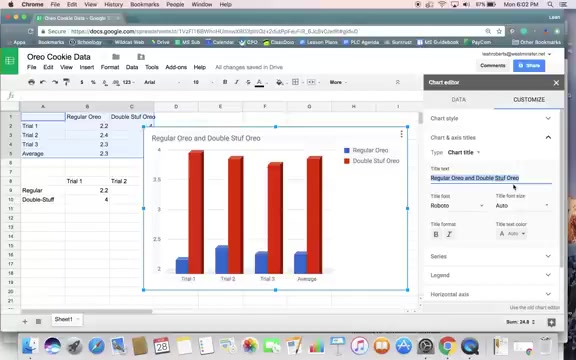Expand the Legend section
Viewport: 576px width, 360px height.
click(491, 275)
